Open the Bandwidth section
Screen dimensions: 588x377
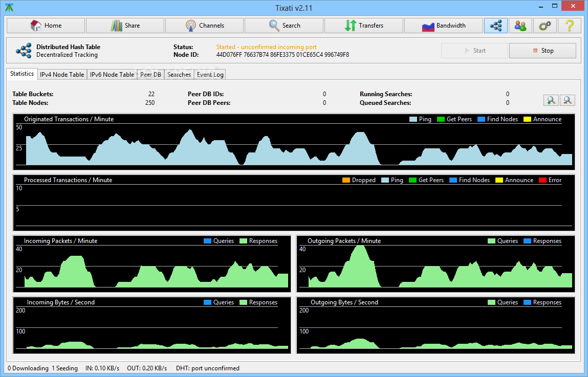click(x=443, y=26)
